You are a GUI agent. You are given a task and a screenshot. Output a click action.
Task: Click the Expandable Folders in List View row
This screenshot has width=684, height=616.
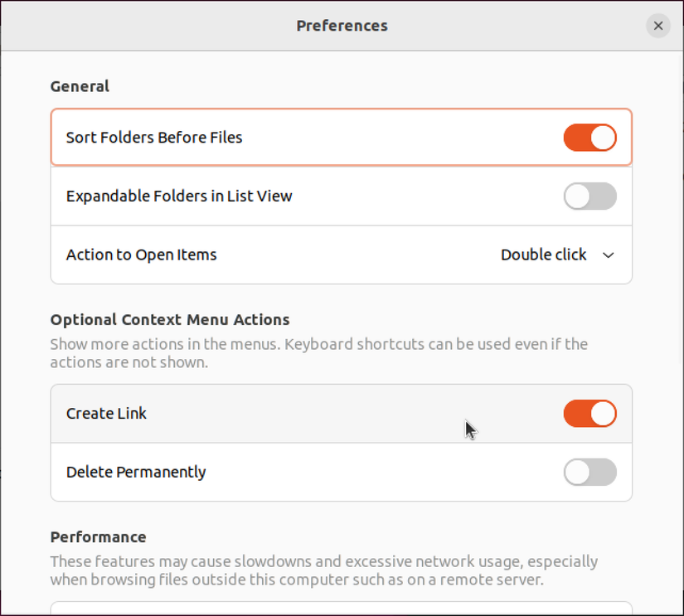pyautogui.click(x=179, y=196)
